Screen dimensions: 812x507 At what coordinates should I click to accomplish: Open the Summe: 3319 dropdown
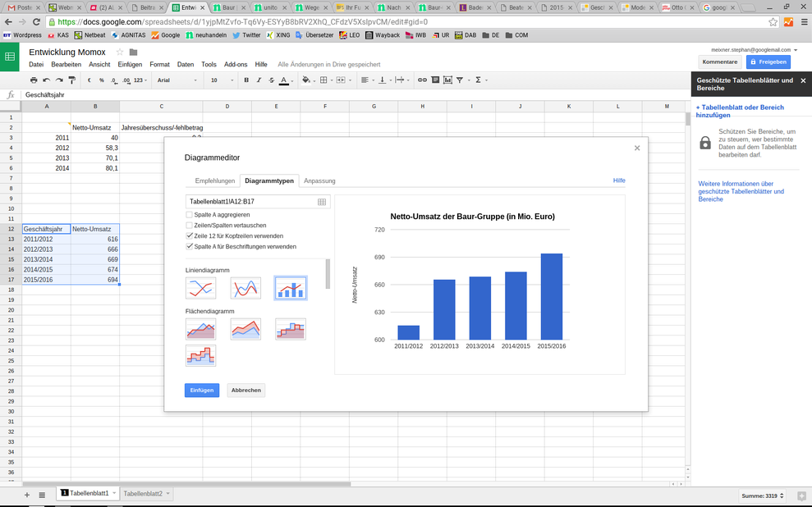[x=763, y=496]
